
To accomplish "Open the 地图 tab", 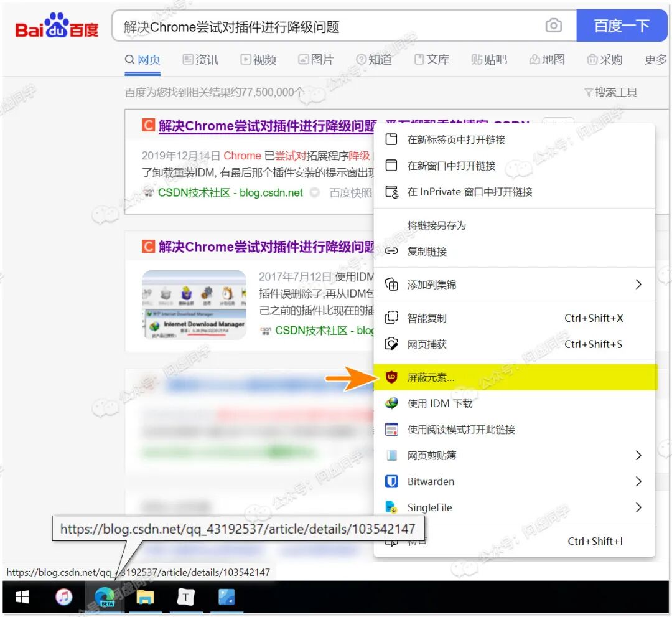I will 547,60.
